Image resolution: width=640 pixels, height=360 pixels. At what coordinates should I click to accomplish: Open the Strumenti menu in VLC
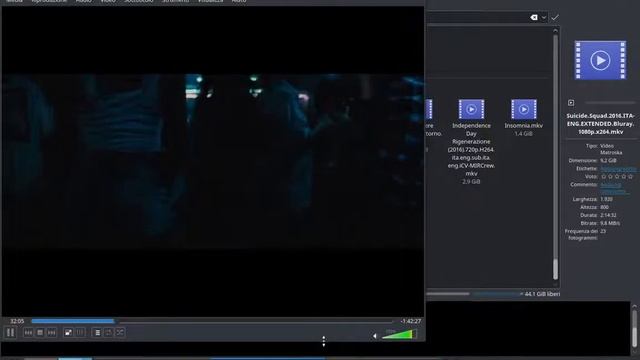point(176,1)
